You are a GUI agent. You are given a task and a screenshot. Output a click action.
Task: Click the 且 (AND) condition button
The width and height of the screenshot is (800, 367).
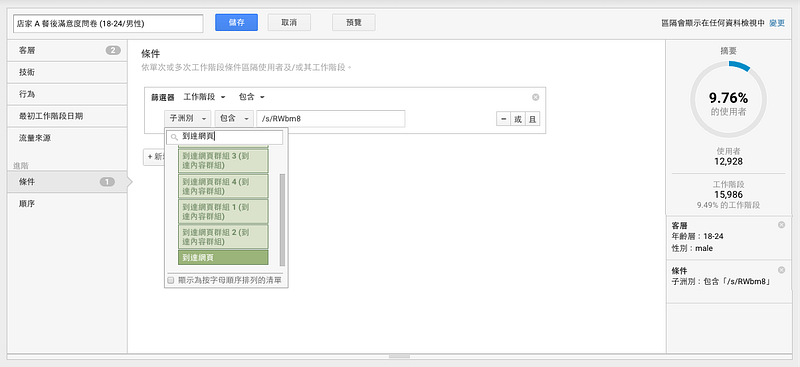coord(532,119)
